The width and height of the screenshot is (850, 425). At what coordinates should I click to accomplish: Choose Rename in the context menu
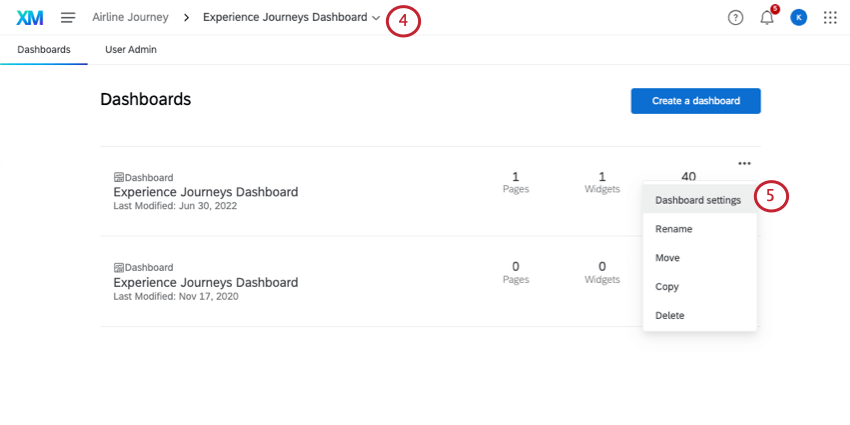click(673, 229)
